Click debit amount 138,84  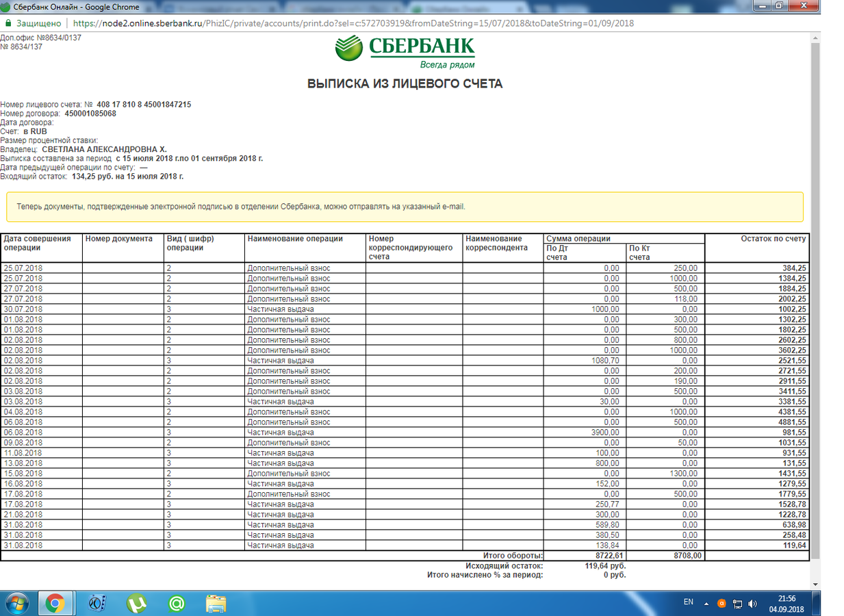click(606, 546)
